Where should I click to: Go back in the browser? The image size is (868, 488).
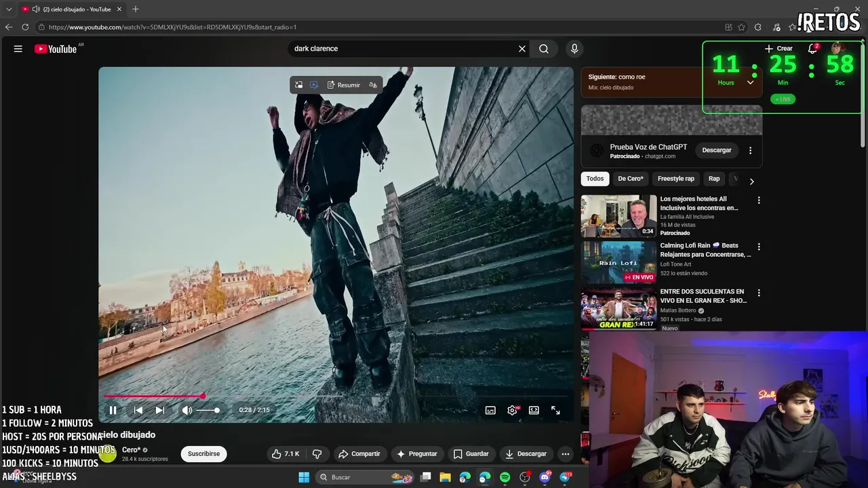[9, 27]
